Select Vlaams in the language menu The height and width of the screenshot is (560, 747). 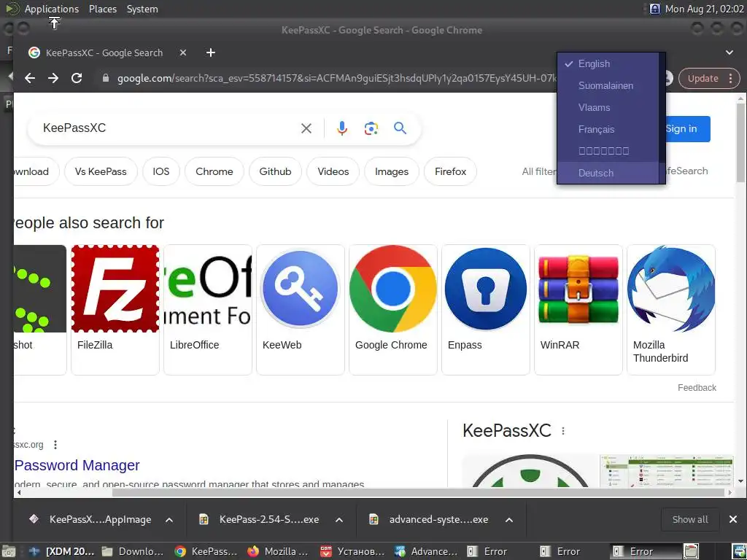[608, 108]
